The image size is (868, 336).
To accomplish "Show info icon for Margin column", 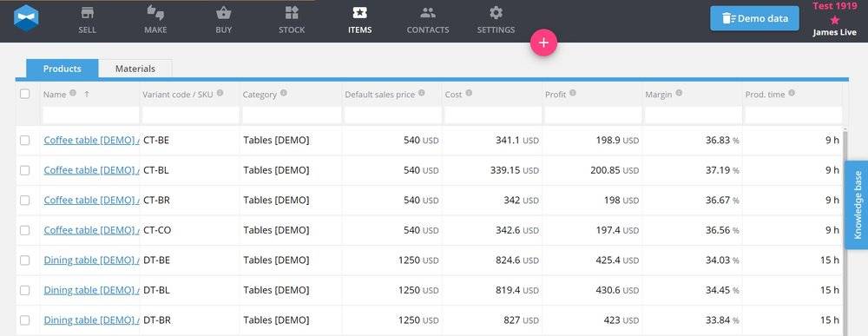I will (679, 94).
